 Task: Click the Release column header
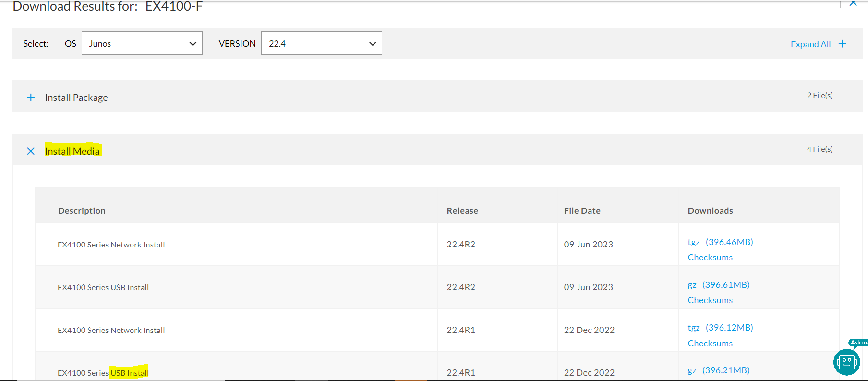pos(462,210)
